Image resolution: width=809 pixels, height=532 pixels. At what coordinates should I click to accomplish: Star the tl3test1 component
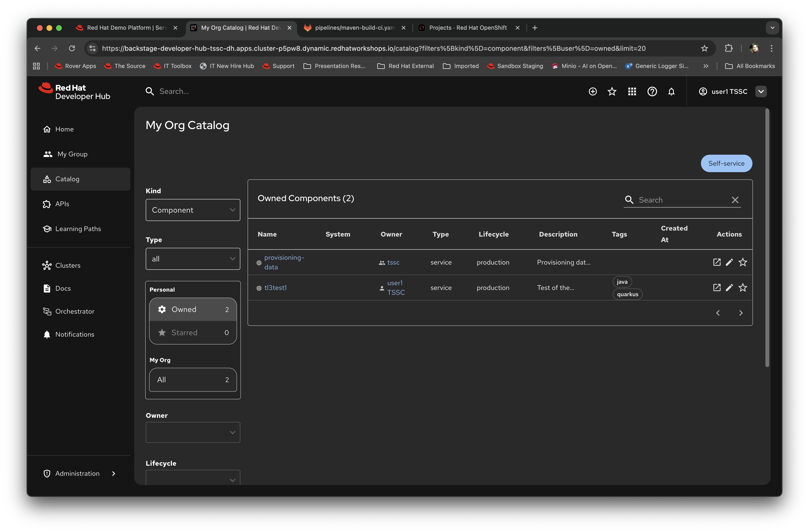click(x=743, y=287)
